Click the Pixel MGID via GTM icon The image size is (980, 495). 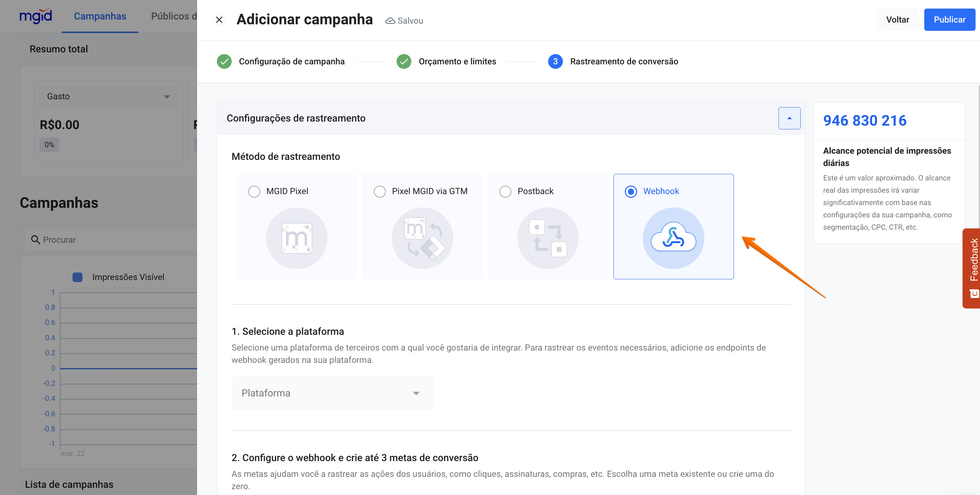point(422,238)
